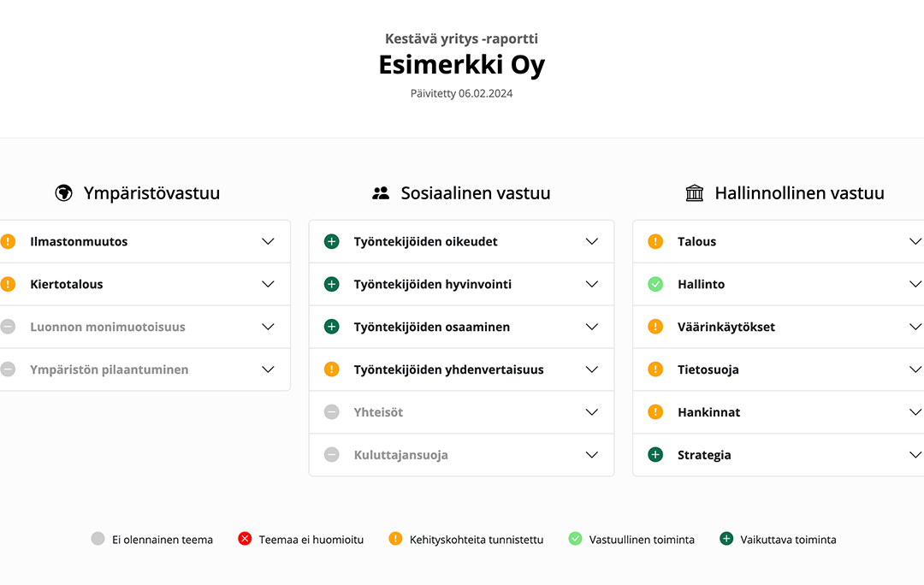Click the green plus icon next to Työntekijöiden oikeudet
The width and height of the screenshot is (924, 585).
coord(332,241)
